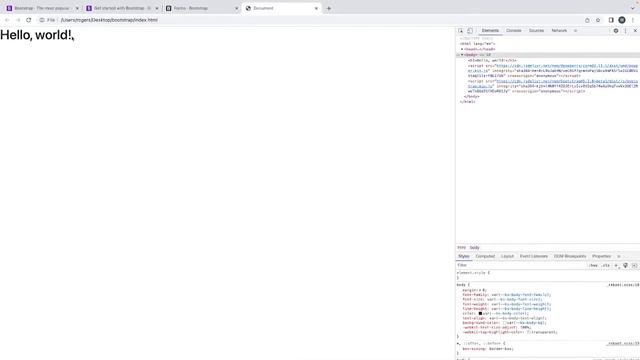Toggle rendering emulations paintbrush icon
This screenshot has height=360, width=640.
[x=625, y=265]
